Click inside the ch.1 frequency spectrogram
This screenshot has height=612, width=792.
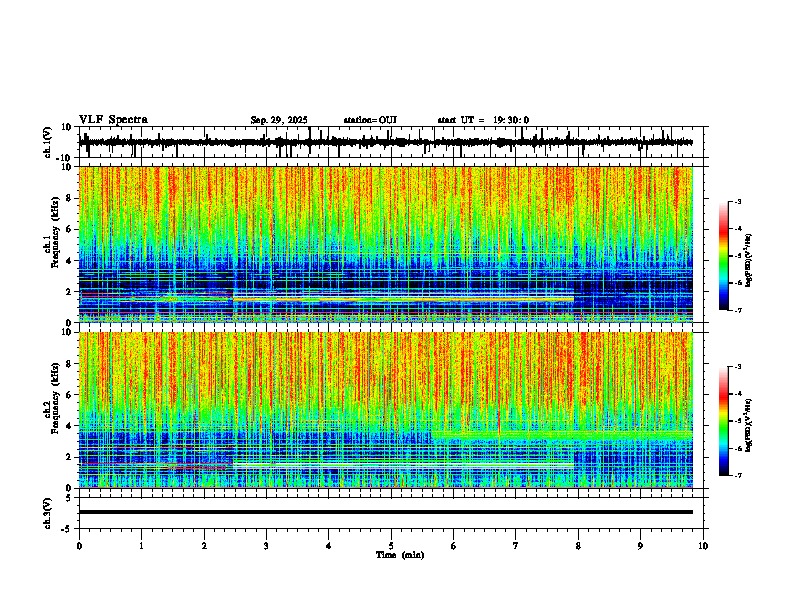tap(385, 244)
